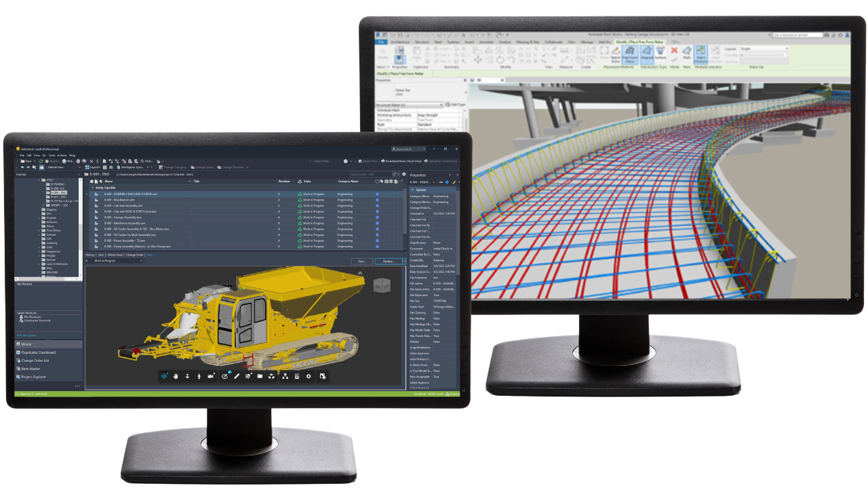The image size is (868, 488).
Task: Toggle Select Multiple in Revit ribbon
Action: tap(701, 54)
